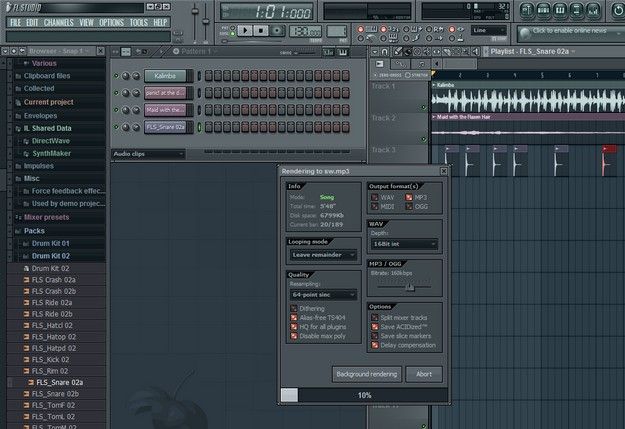Click the tempo display
This screenshot has height=429, width=625.
click(x=305, y=31)
